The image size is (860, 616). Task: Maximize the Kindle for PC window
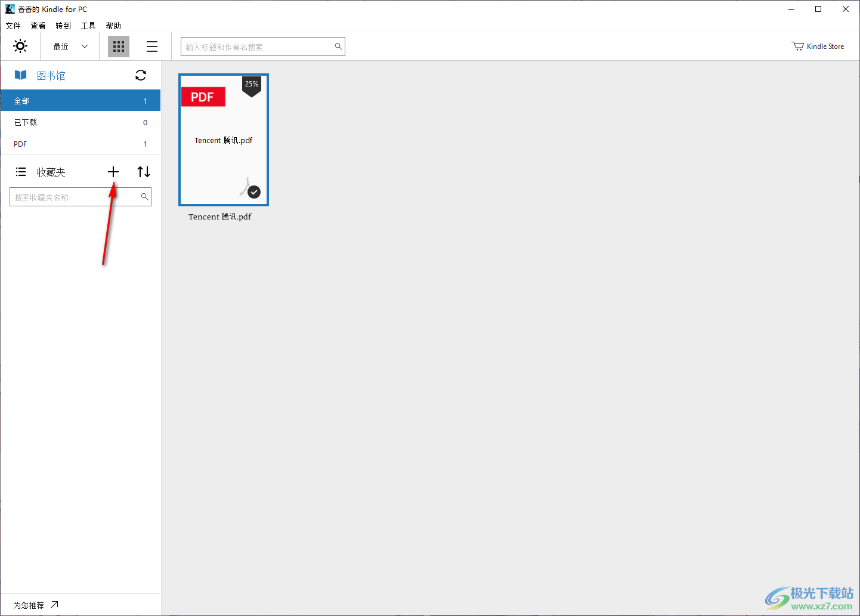[x=818, y=9]
